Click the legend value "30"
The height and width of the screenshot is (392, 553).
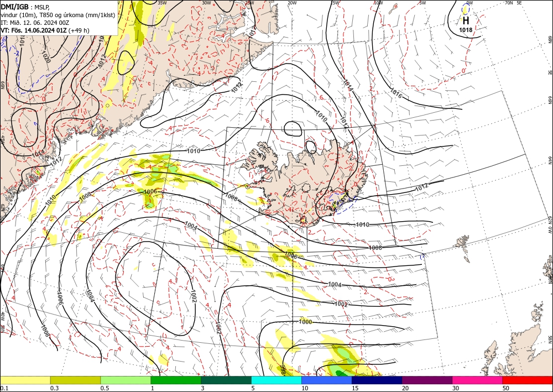coord(456,388)
